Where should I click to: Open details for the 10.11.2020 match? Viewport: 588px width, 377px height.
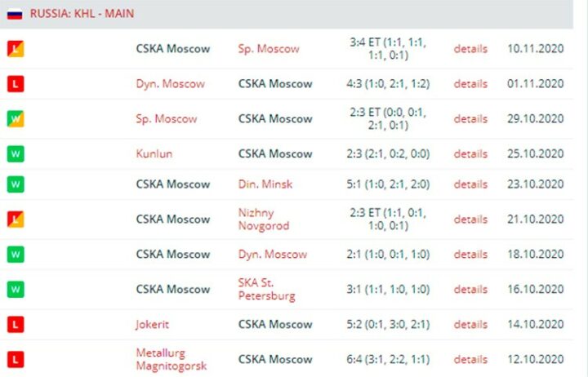(470, 49)
